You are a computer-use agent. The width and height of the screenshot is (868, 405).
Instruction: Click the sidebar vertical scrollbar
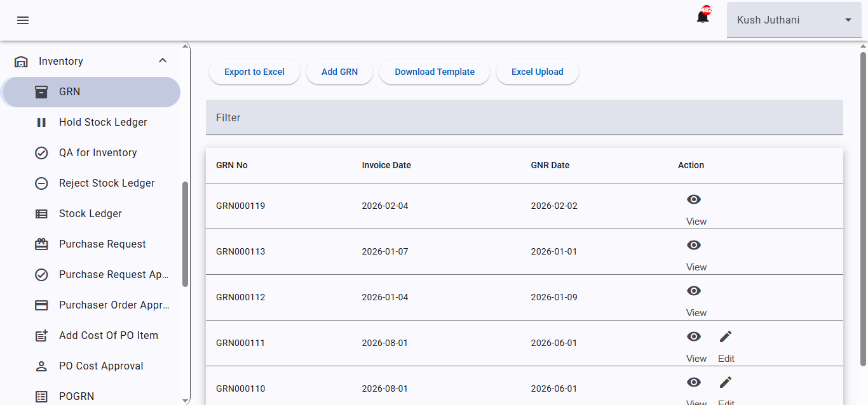point(186,235)
